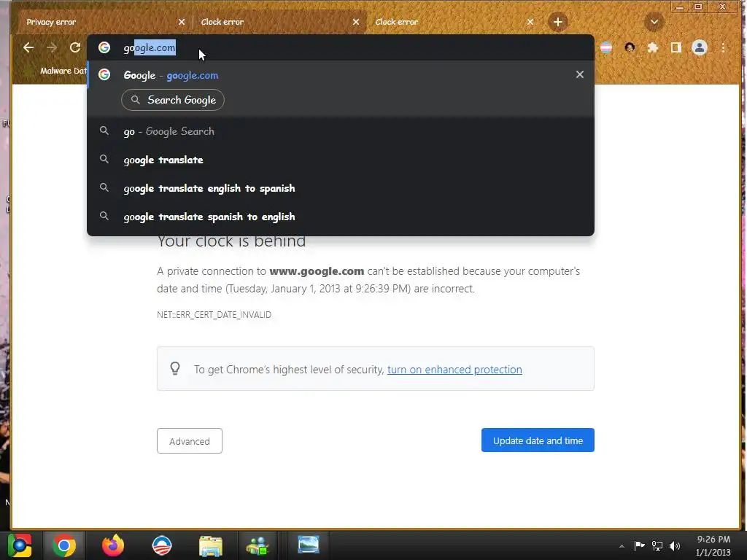The height and width of the screenshot is (560, 747).
Task: Click the Advanced button
Action: click(190, 441)
